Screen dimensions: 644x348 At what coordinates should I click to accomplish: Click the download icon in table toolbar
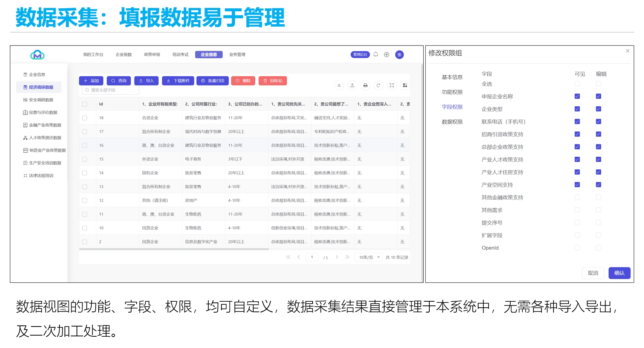tap(339, 85)
